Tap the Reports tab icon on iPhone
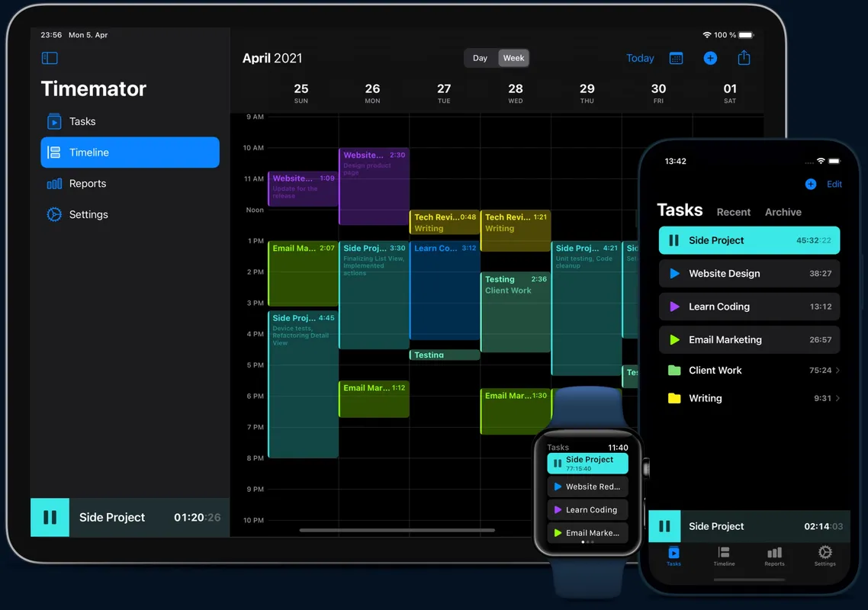The image size is (868, 610). click(x=774, y=556)
